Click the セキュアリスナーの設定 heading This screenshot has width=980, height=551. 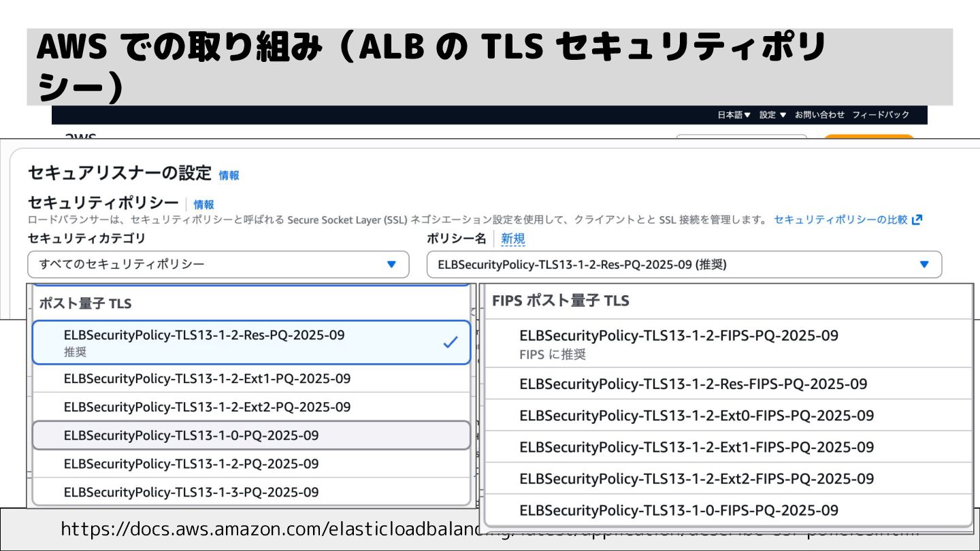coord(120,173)
